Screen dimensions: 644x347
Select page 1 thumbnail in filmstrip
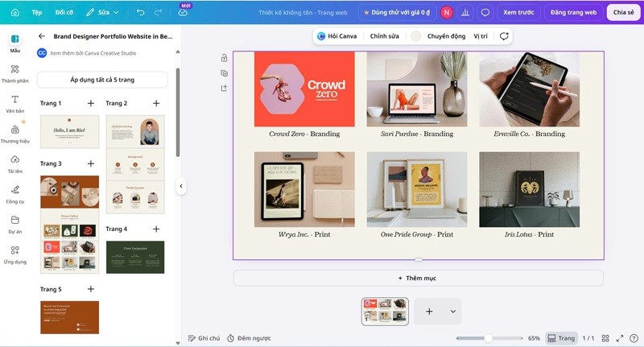(x=385, y=312)
